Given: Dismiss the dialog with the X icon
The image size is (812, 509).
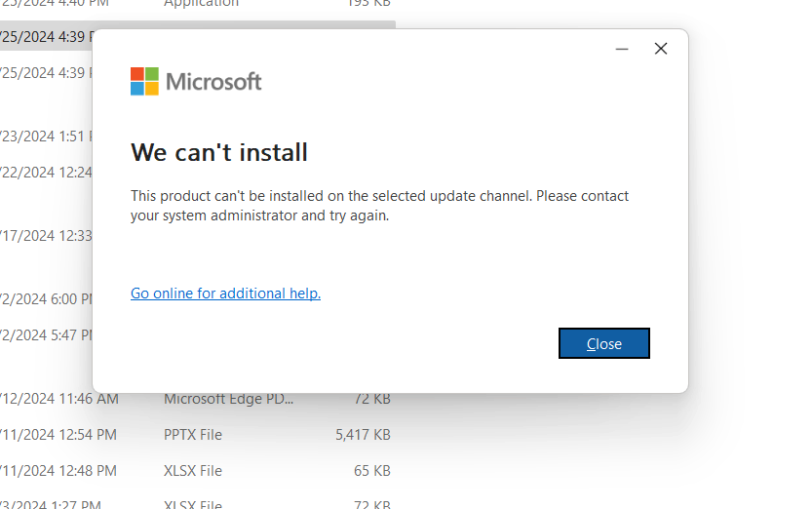Looking at the screenshot, I should [660, 49].
